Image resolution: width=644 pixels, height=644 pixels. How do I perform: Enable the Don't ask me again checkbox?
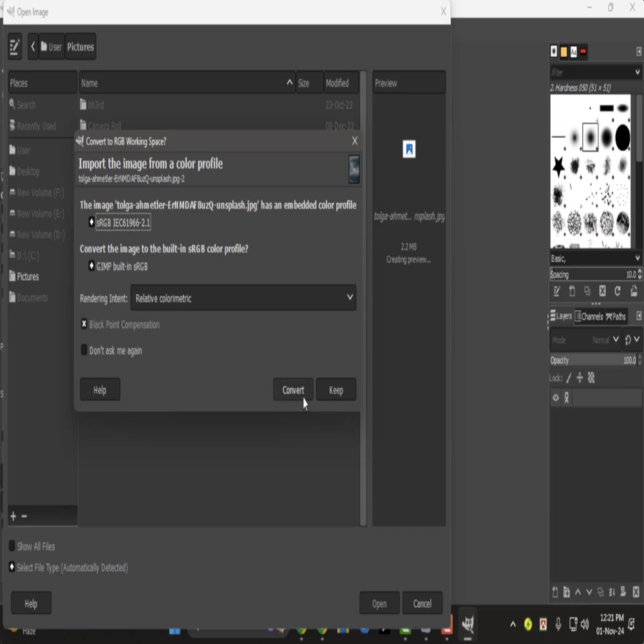click(x=84, y=350)
